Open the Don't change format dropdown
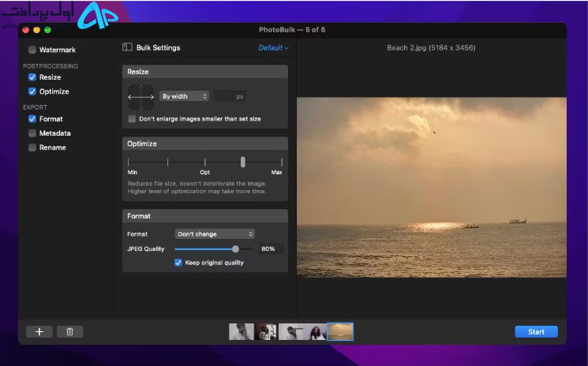Image resolution: width=588 pixels, height=366 pixels. tap(215, 233)
